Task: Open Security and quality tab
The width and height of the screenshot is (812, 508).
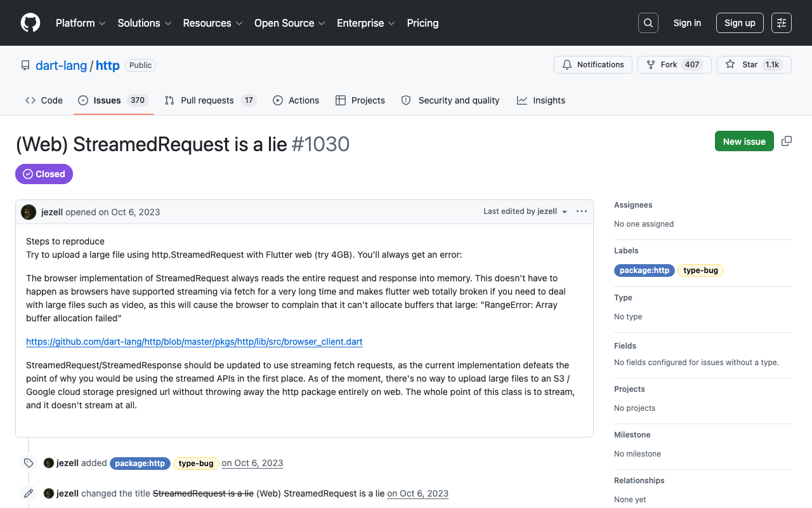Action: tap(450, 100)
